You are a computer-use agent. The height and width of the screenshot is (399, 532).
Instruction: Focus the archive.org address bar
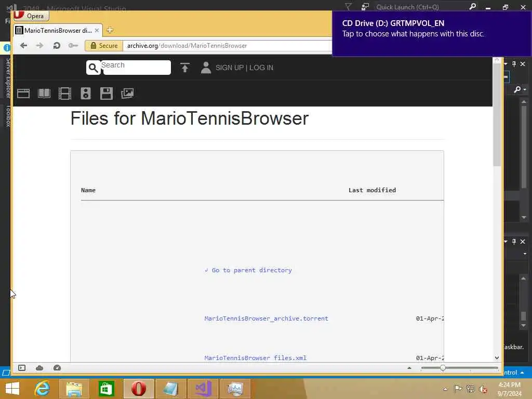[x=228, y=46]
